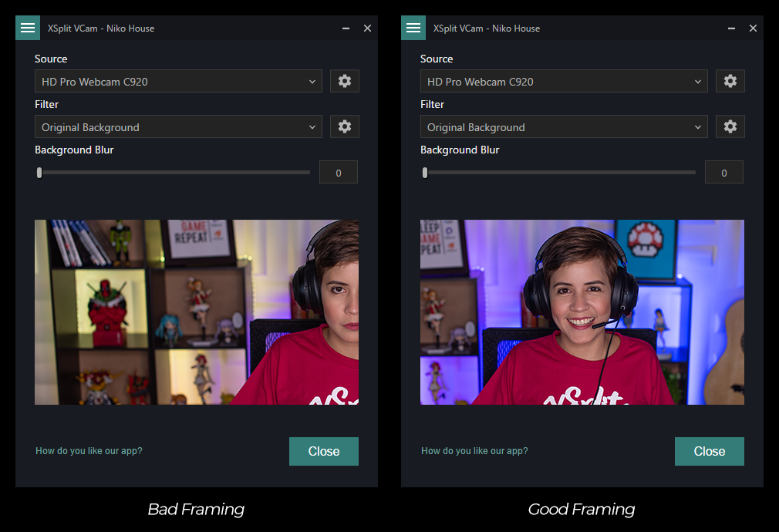Click Background Blur value field in Good Framing window
The height and width of the screenshot is (532, 779).
(723, 173)
